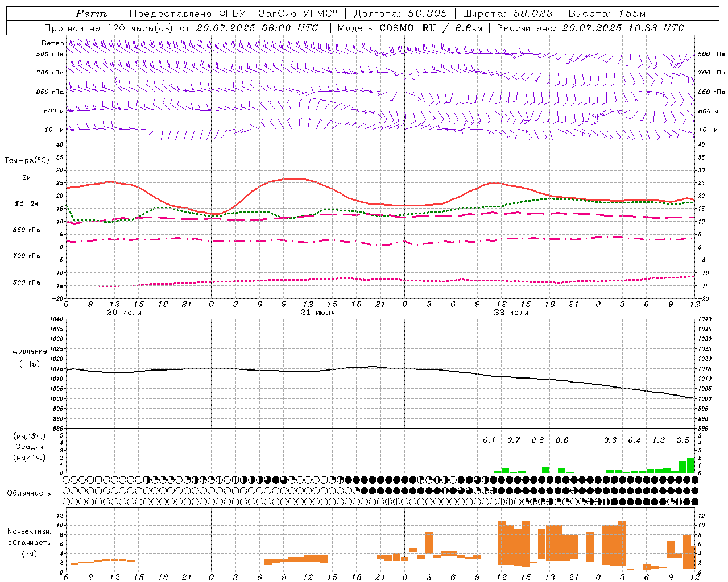
Task: Select forecast start "20.07.2025 06:00 UTC"
Action: (257, 28)
